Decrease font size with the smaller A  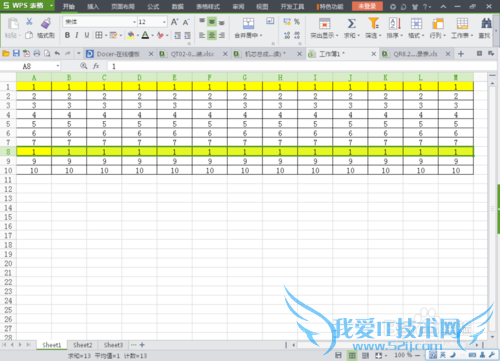(x=186, y=22)
